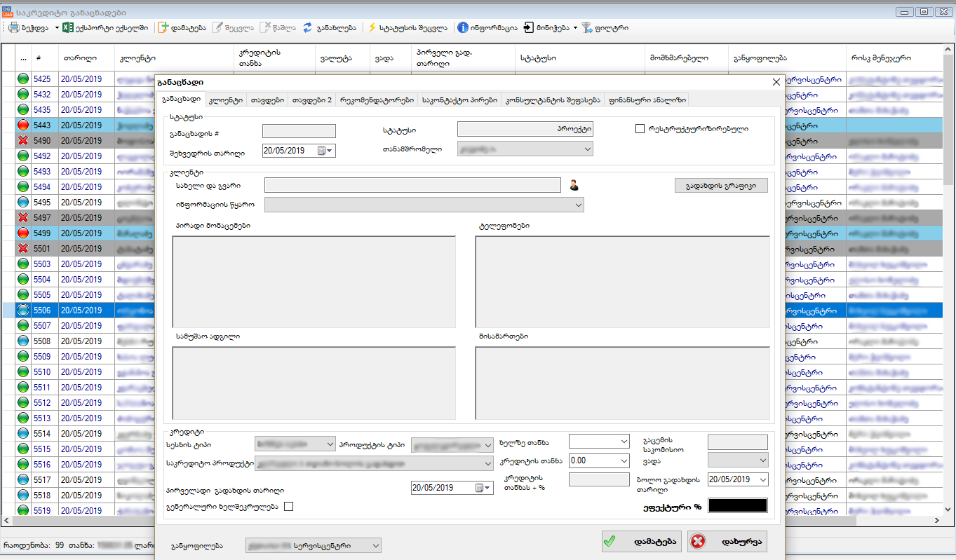This screenshot has width=956, height=560.
Task: Click the ბეჭდვა print icon in toolbar
Action: tap(14, 28)
